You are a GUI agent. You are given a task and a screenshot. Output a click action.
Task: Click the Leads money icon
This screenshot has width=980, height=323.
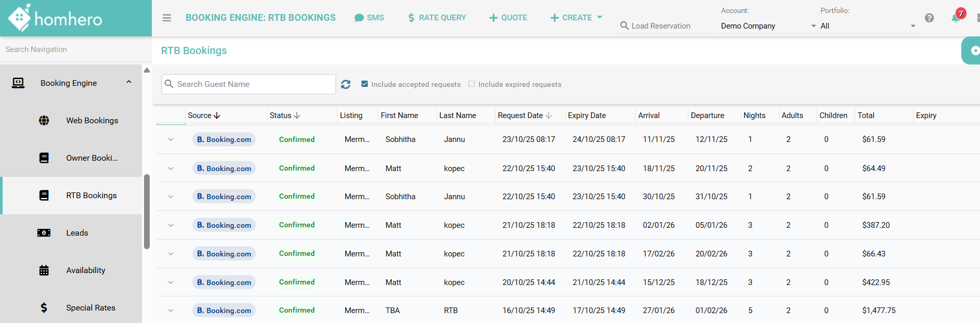pos(44,233)
